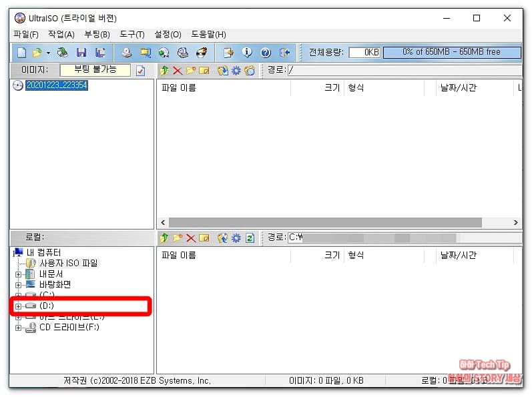Click the Add files icon in main toolbar

click(x=229, y=53)
